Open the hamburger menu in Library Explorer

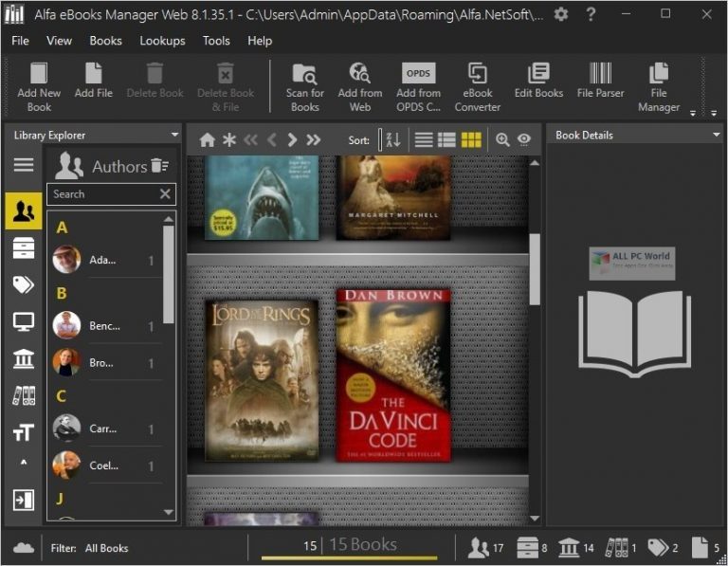click(x=24, y=165)
